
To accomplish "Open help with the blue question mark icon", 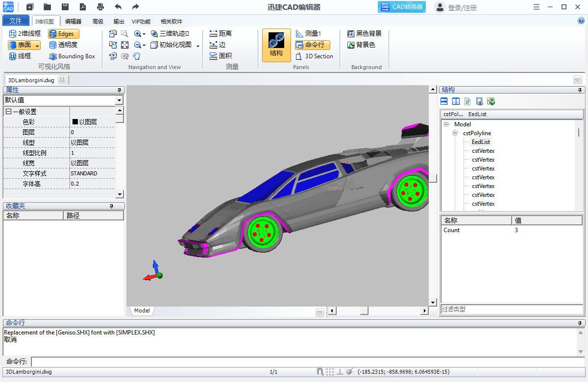I will [x=581, y=21].
